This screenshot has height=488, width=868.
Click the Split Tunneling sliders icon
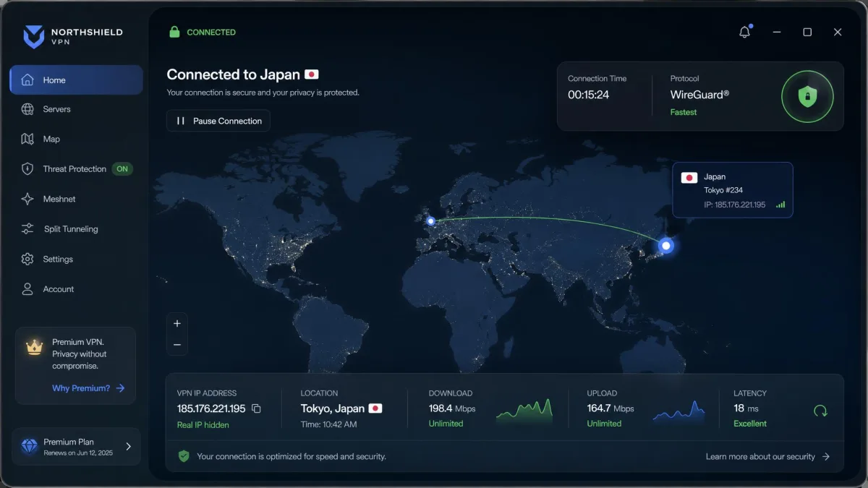(27, 228)
